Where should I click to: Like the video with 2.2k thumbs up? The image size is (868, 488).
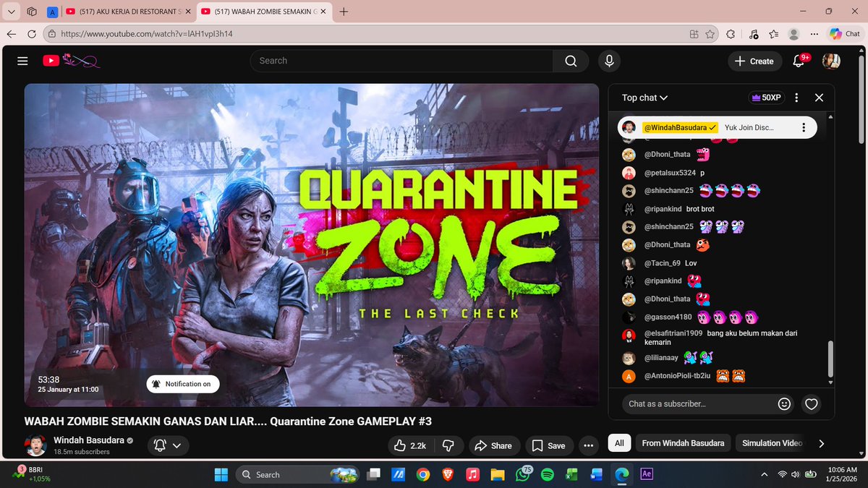(410, 445)
